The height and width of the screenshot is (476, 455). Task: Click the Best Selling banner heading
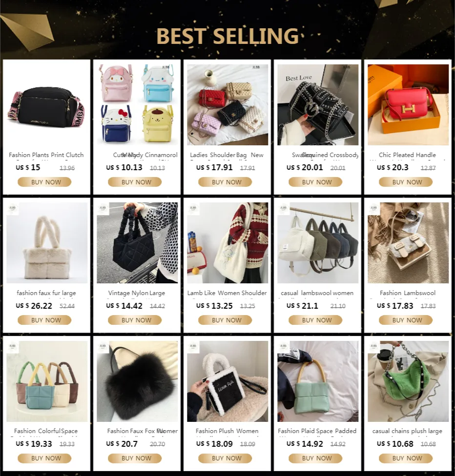pos(227,36)
